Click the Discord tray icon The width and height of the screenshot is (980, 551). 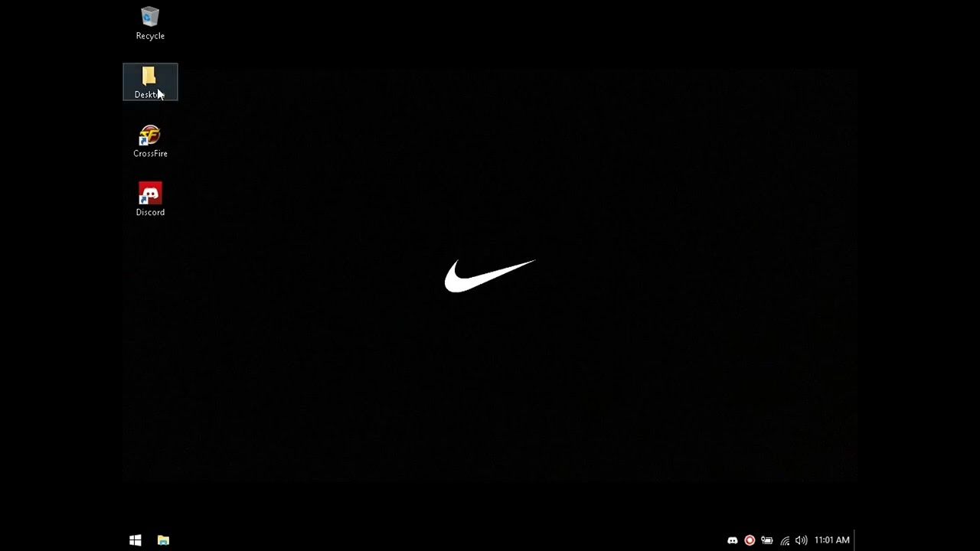733,540
